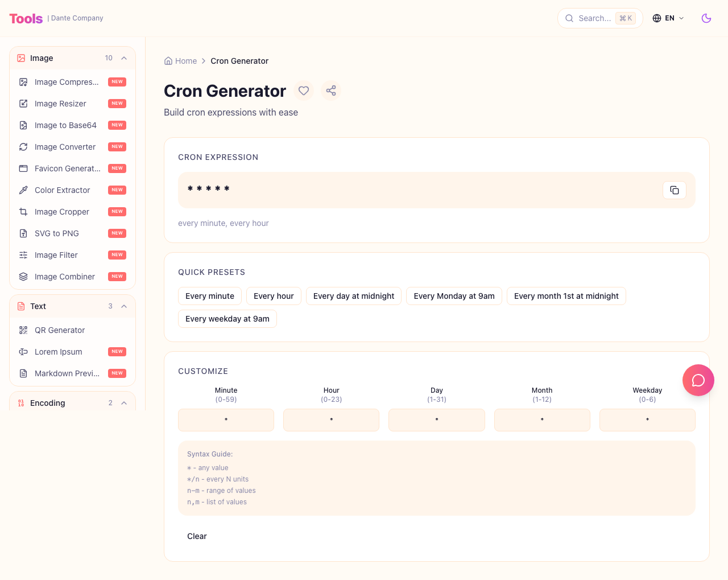Collapse the Image tools section
The image size is (728, 580).
[x=124, y=58]
